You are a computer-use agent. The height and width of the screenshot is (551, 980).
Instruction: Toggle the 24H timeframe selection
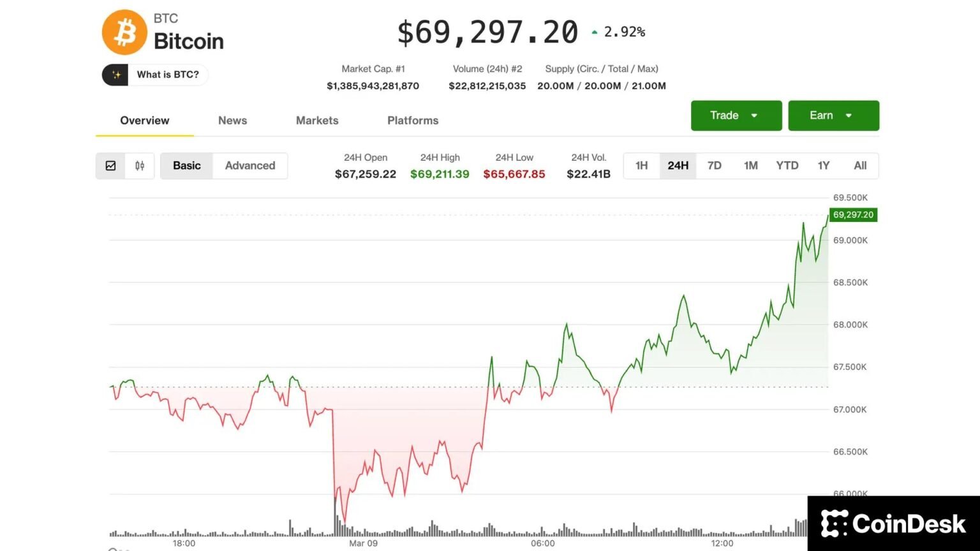click(x=678, y=165)
